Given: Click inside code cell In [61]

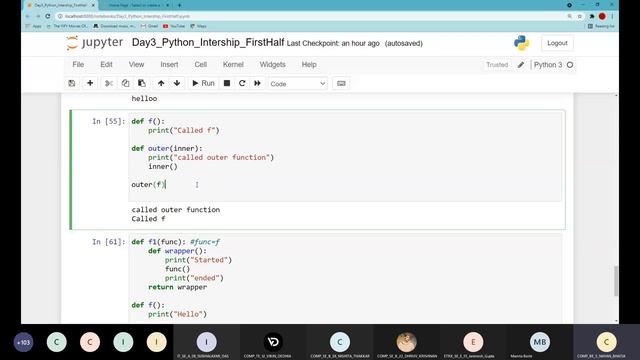Looking at the screenshot, I should click(x=345, y=278).
